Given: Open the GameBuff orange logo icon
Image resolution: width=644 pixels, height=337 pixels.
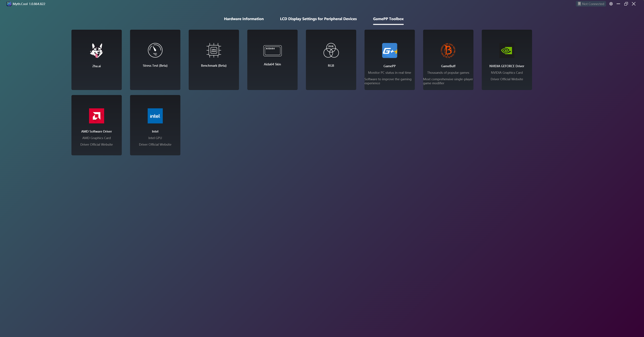Looking at the screenshot, I should [448, 51].
